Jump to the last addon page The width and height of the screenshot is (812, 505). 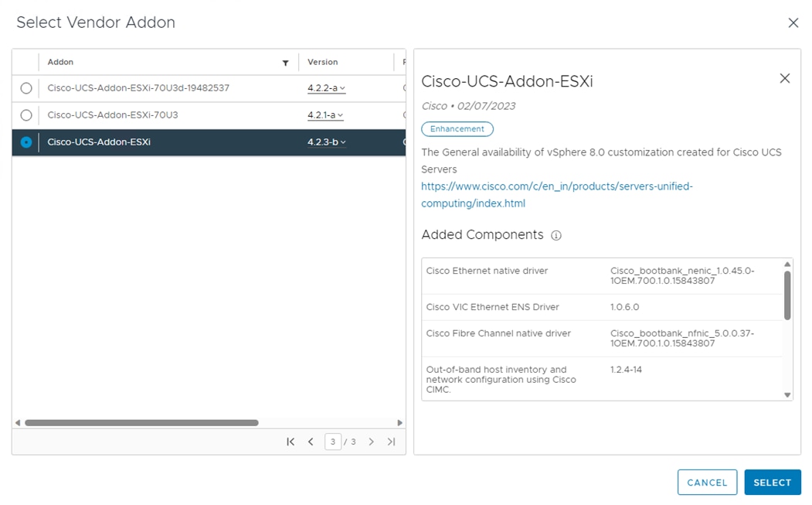(391, 442)
